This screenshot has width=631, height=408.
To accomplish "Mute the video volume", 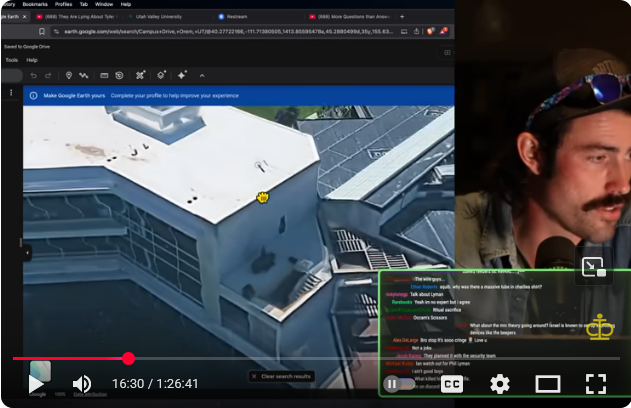I will pos(82,384).
